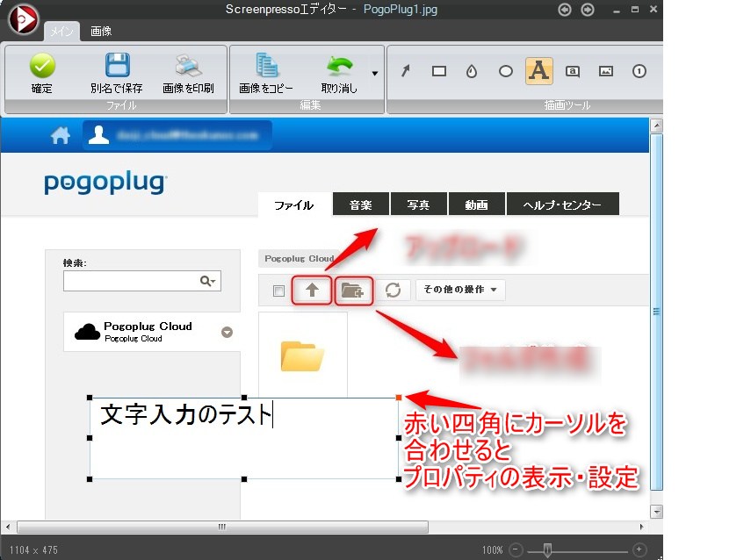Open the ヘルプ・センター tab
The image size is (751, 560).
tap(563, 205)
